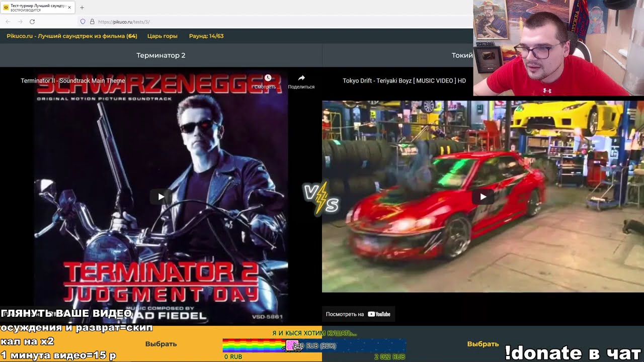This screenshot has width=644, height=362.
Task: Play the Terminator 2 soundtrack video
Action: (161, 197)
